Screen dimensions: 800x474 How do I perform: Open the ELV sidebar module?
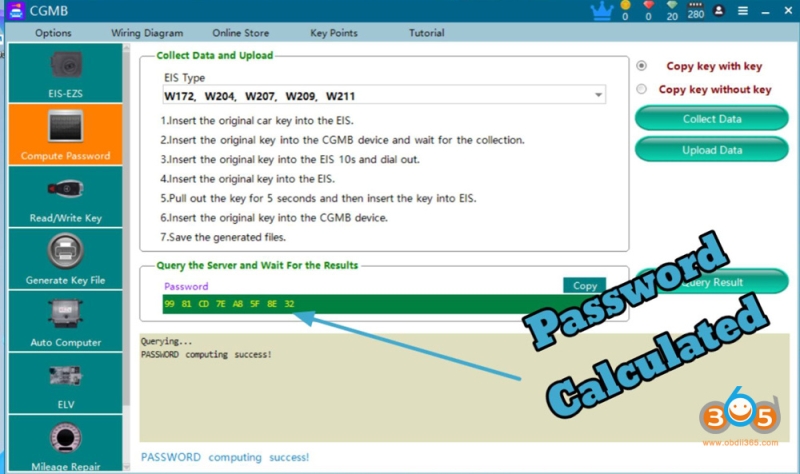[65, 384]
